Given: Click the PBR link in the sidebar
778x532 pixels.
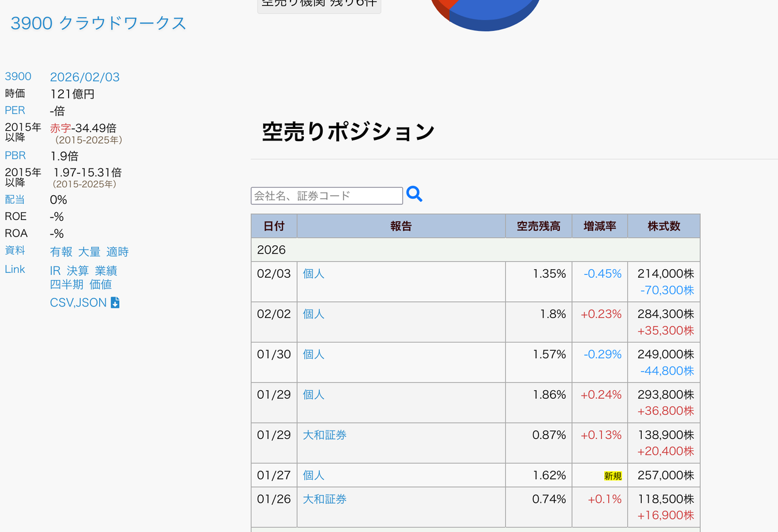Looking at the screenshot, I should click(x=15, y=156).
